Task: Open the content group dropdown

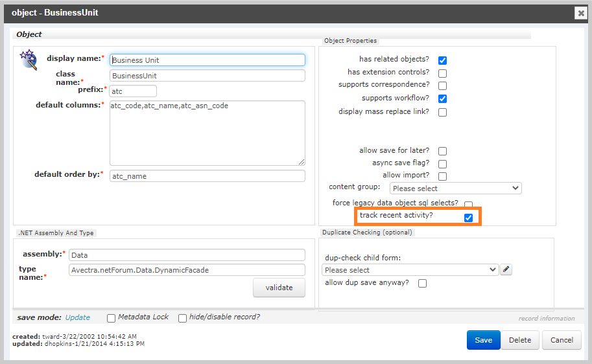Action: (x=455, y=188)
